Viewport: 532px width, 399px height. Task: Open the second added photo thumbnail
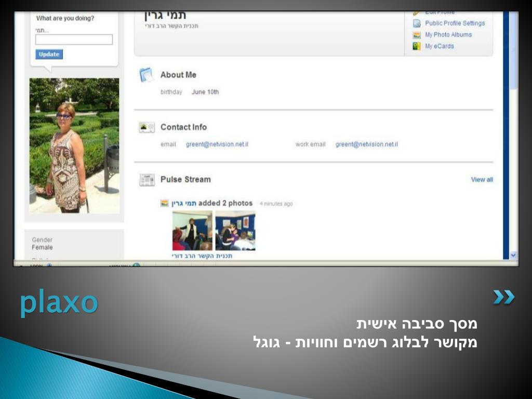click(235, 230)
